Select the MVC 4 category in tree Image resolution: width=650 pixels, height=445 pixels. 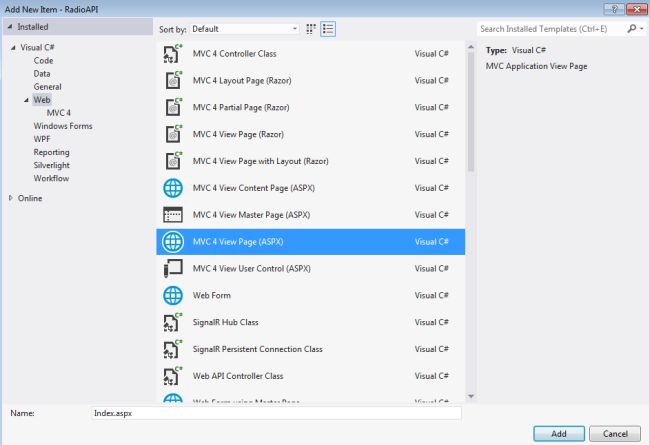point(58,113)
